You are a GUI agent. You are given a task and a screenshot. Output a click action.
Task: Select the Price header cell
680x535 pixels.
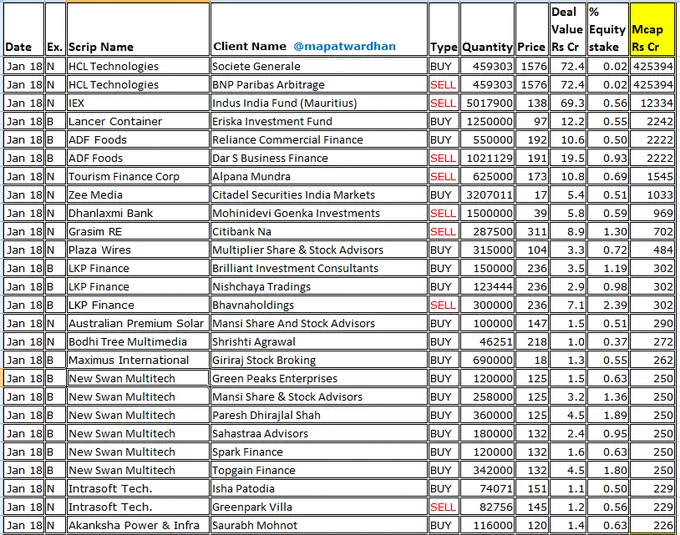click(x=532, y=29)
